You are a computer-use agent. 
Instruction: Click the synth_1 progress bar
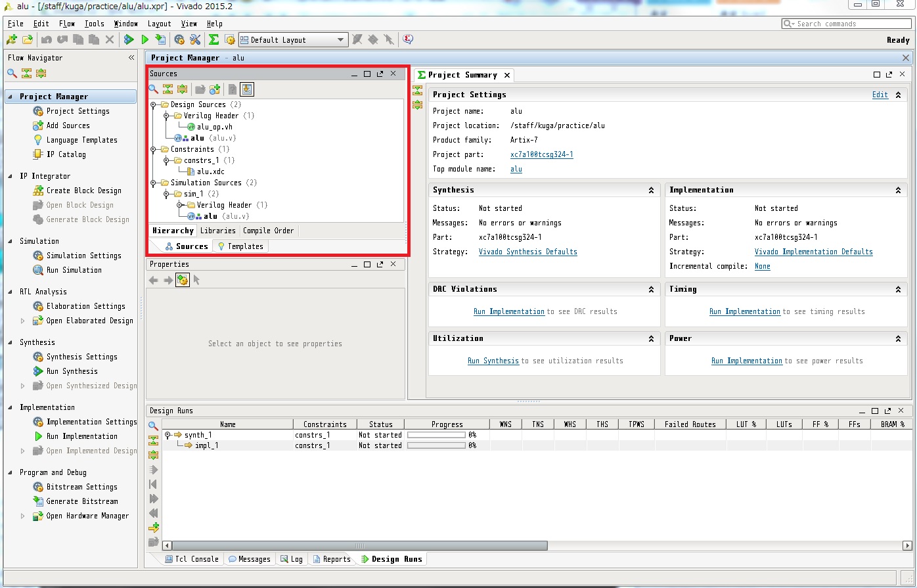(x=437, y=435)
